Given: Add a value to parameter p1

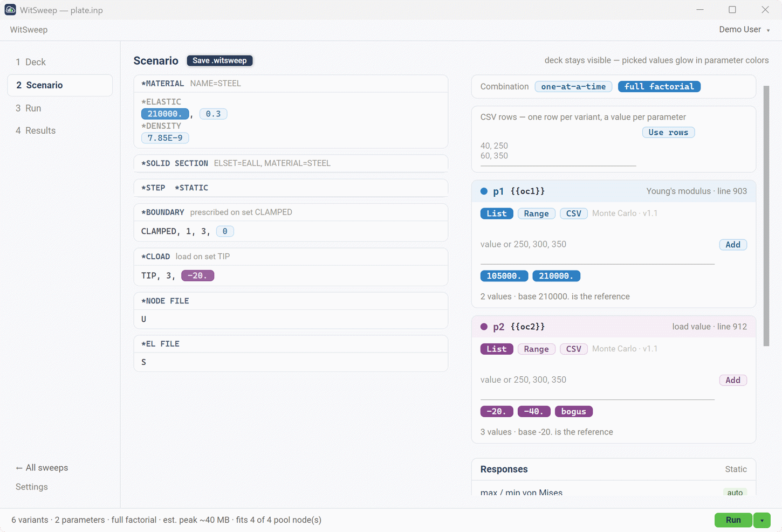Looking at the screenshot, I should (x=733, y=245).
